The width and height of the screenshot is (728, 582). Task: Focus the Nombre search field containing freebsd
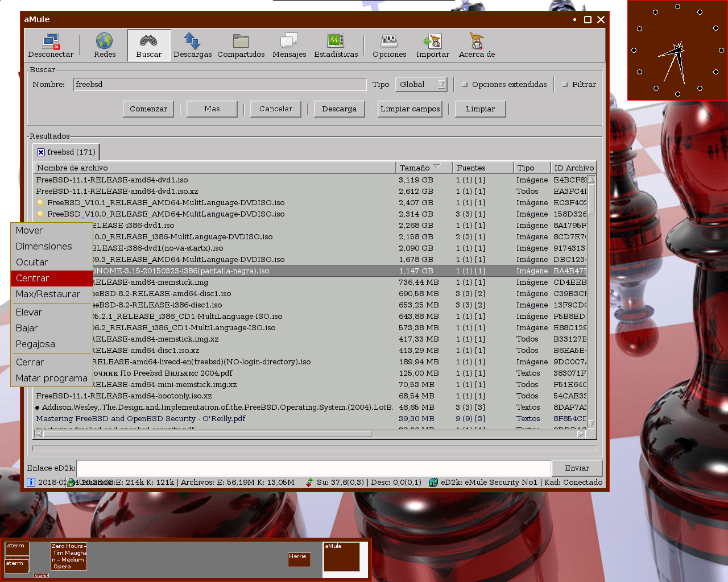220,85
